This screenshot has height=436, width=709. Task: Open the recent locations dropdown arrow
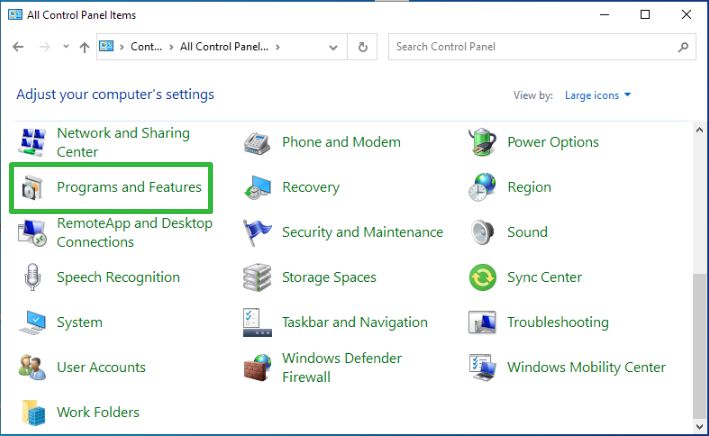pos(66,47)
